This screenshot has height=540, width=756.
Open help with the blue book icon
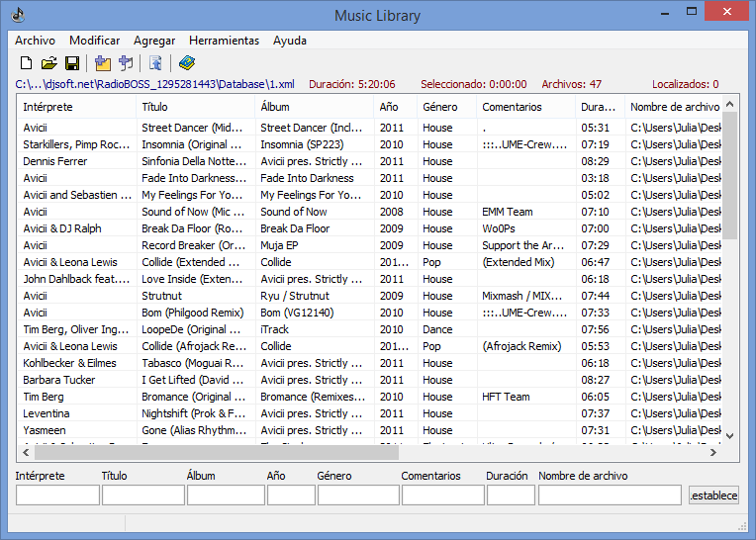tap(187, 64)
